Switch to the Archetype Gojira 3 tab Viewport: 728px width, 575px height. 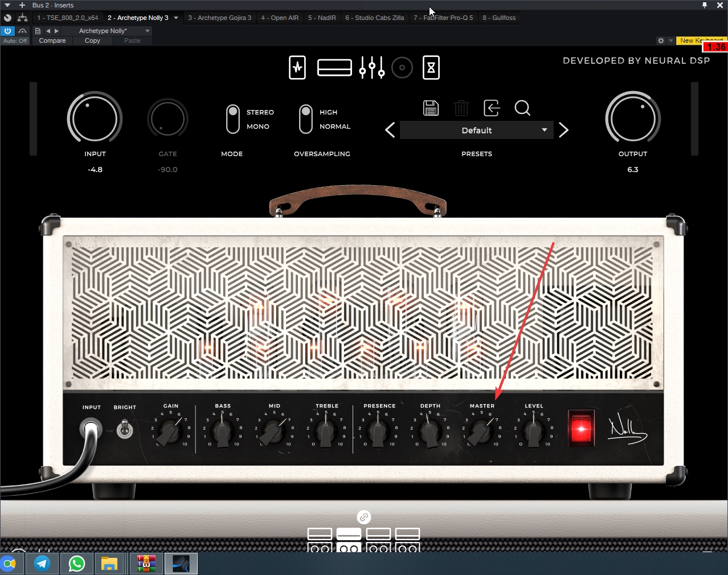pos(220,18)
